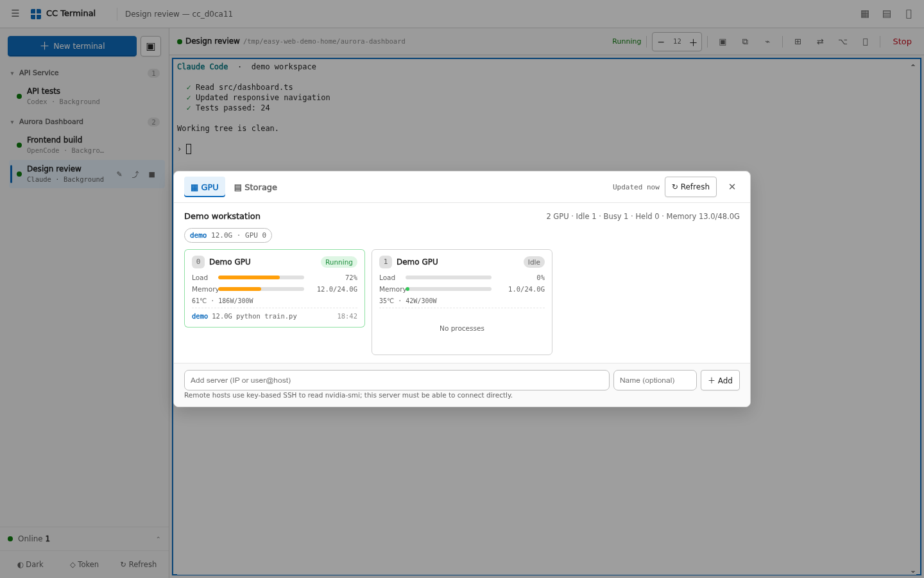The image size is (924, 578).
Task: Click the Aurora Dashboard count badge
Action: click(153, 122)
